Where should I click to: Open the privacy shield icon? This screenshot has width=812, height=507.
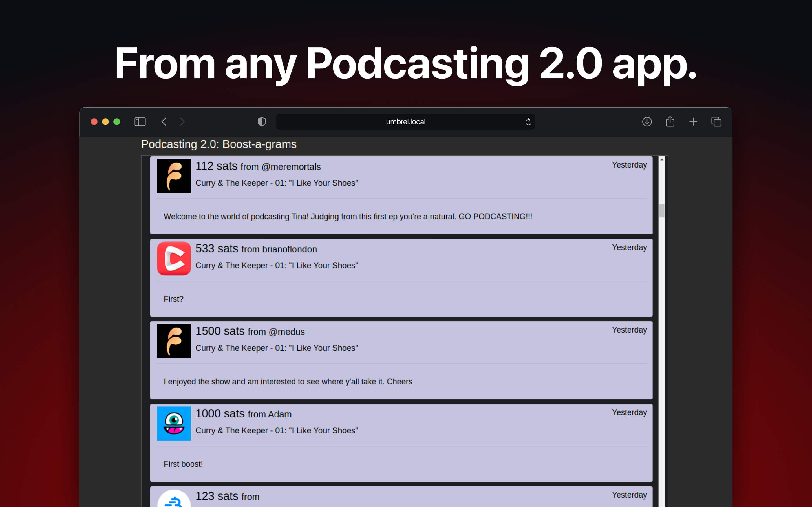(x=262, y=122)
